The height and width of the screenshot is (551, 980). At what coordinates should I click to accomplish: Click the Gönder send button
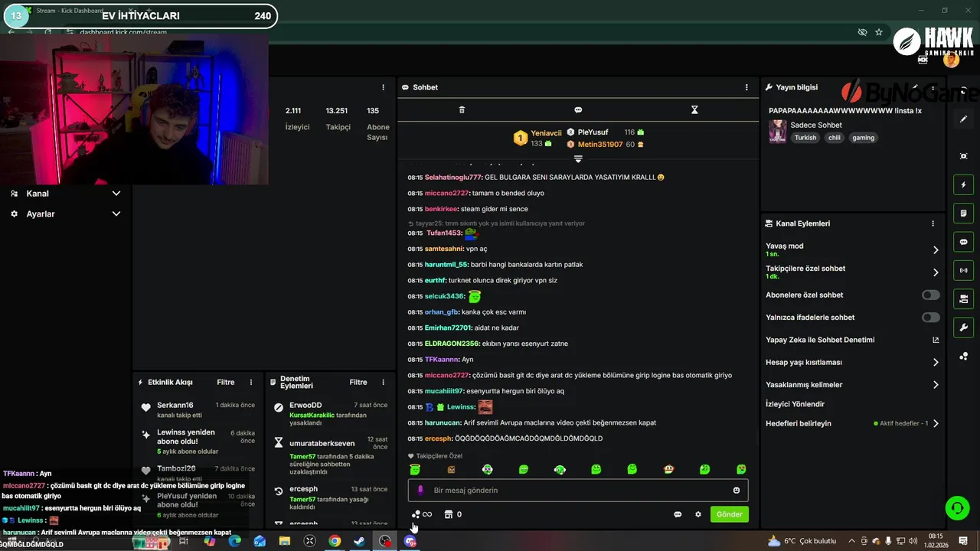click(729, 514)
